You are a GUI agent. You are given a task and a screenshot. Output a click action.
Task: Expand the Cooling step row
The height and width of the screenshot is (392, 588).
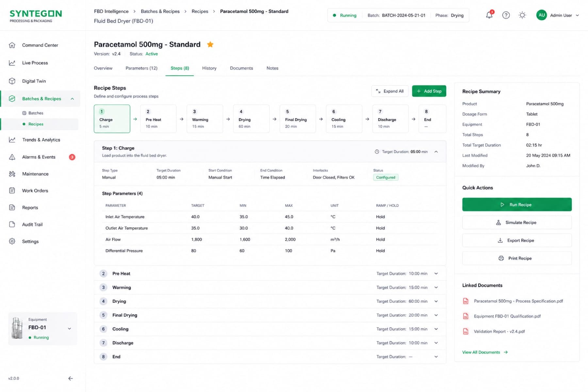pyautogui.click(x=270, y=329)
